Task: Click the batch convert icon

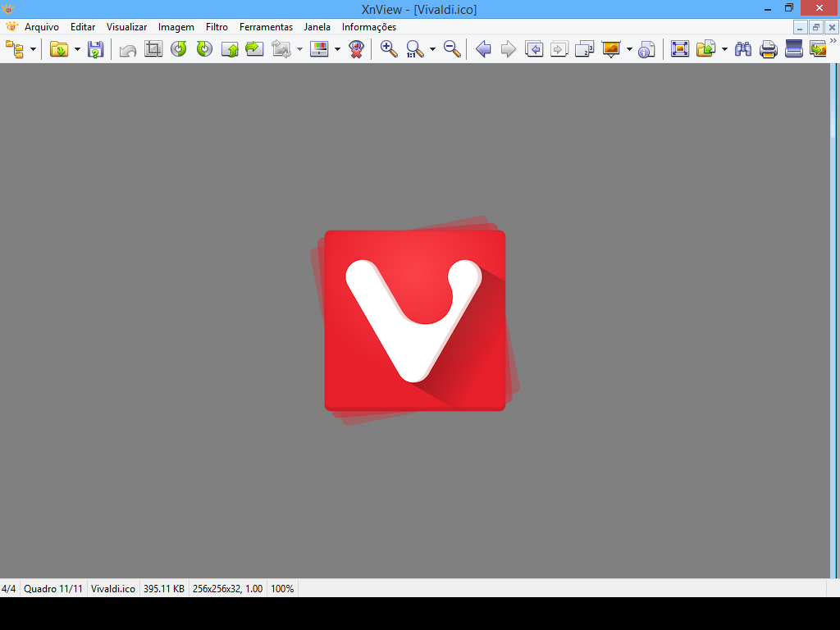Action: pyautogui.click(x=818, y=49)
